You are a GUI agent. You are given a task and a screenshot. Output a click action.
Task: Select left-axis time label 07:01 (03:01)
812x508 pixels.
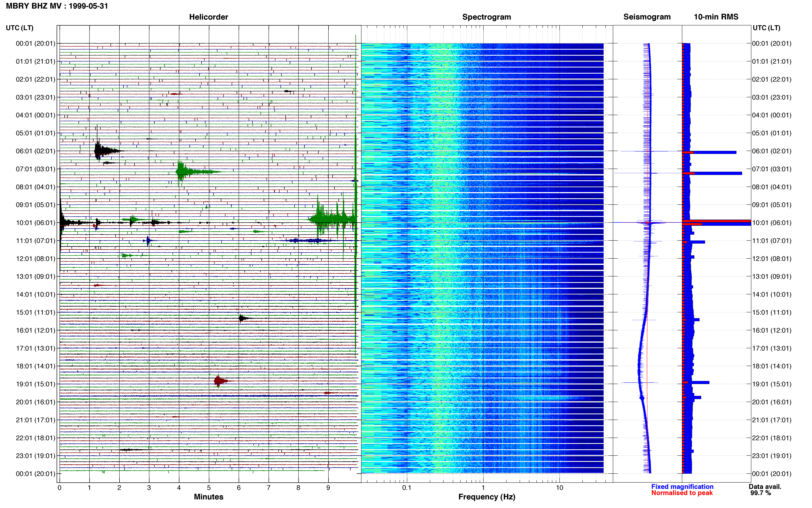pos(36,169)
